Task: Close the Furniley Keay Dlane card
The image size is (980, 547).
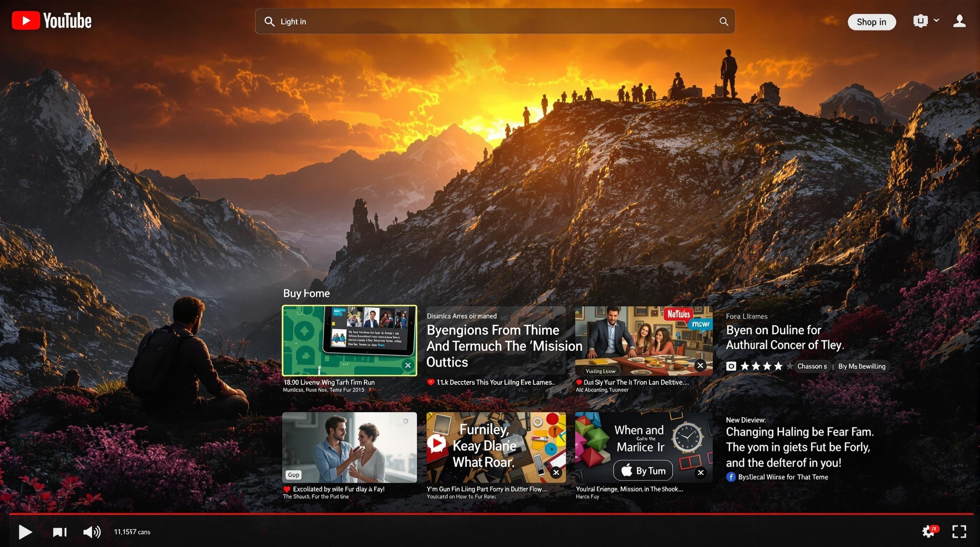Action: tap(556, 473)
